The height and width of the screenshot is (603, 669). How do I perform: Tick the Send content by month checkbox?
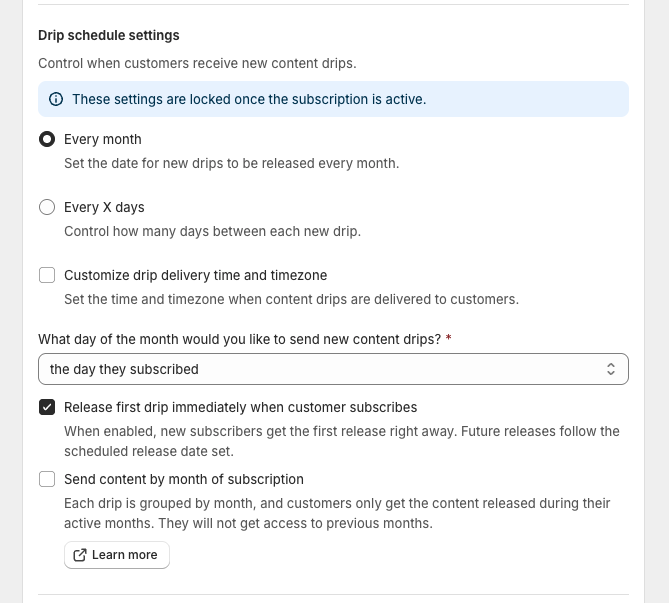[x=47, y=479]
